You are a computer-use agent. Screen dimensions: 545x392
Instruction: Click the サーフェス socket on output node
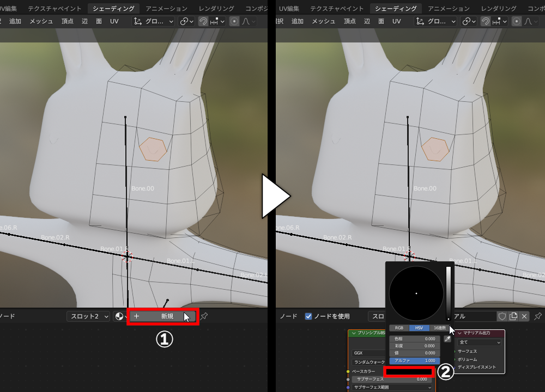(x=455, y=351)
